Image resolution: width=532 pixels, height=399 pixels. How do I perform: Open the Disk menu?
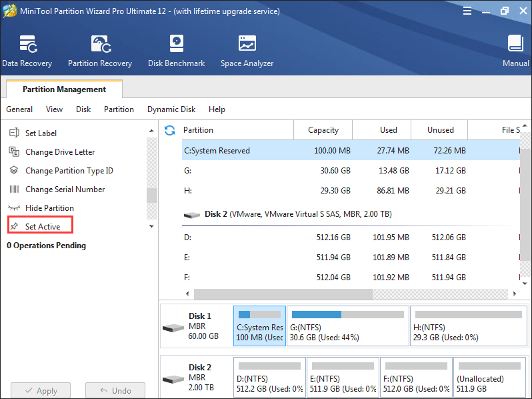[83, 109]
